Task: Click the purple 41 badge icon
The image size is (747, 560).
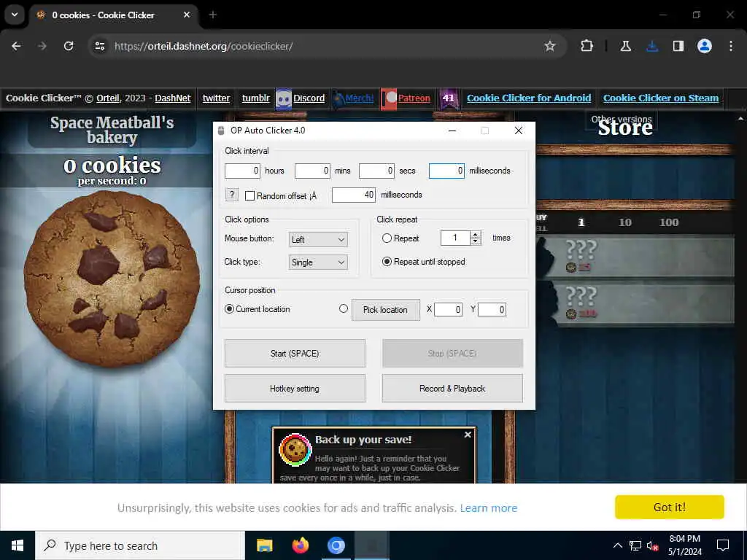Action: tap(449, 99)
